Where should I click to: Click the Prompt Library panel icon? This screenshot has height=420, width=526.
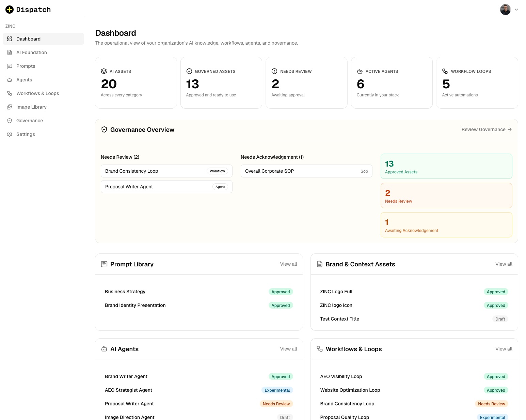(x=104, y=264)
